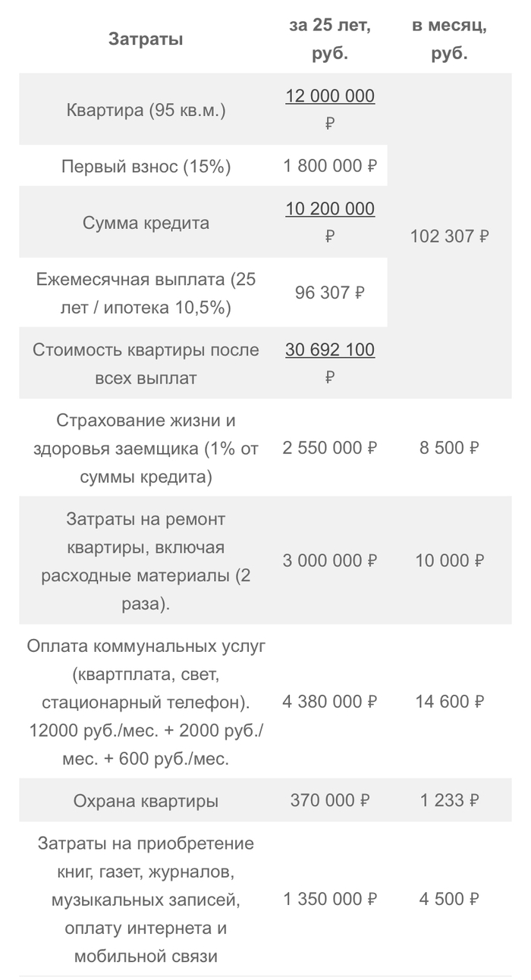
Task: Select the "Квартира (95 кв.м.)" row label
Action: pyautogui.click(x=146, y=110)
